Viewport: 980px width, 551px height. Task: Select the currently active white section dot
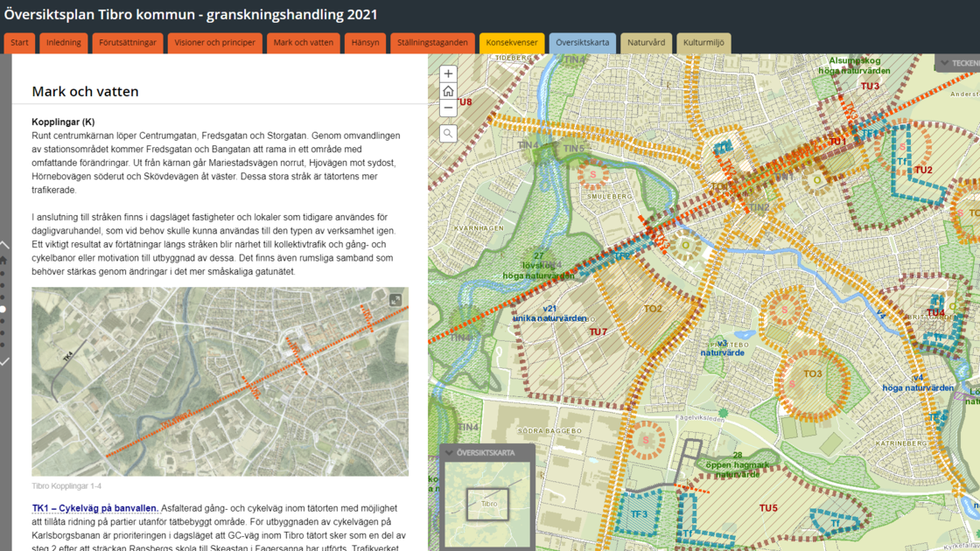(x=3, y=310)
